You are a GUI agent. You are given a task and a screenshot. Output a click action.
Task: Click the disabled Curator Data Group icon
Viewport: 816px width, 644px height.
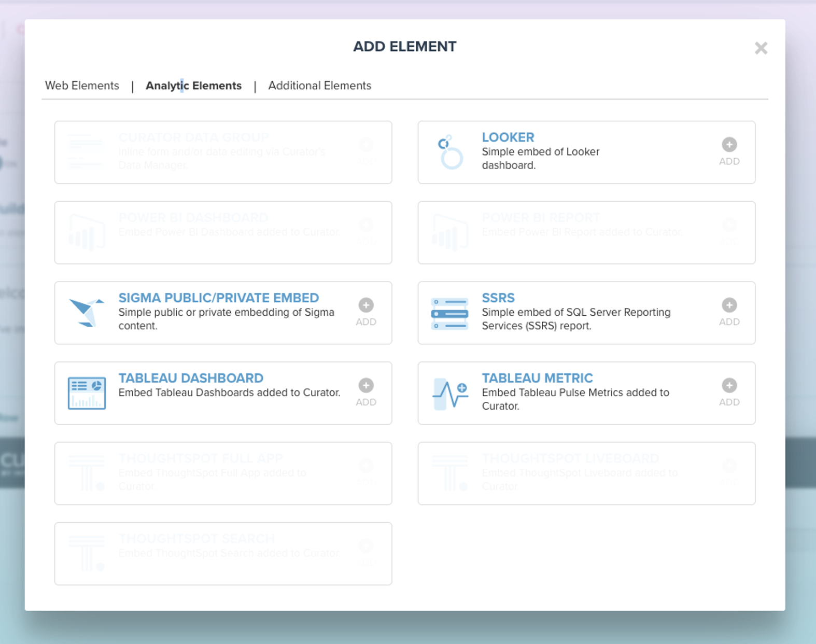pos(86,151)
